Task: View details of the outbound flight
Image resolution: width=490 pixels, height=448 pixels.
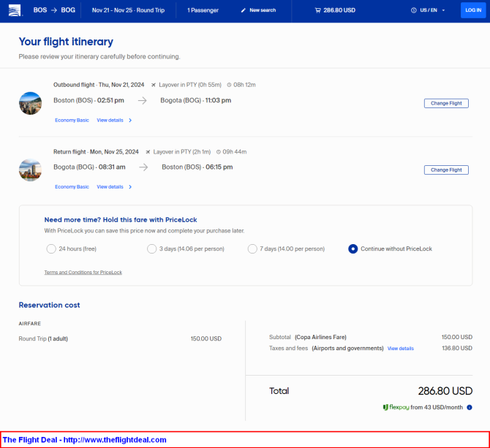Action: pos(110,120)
